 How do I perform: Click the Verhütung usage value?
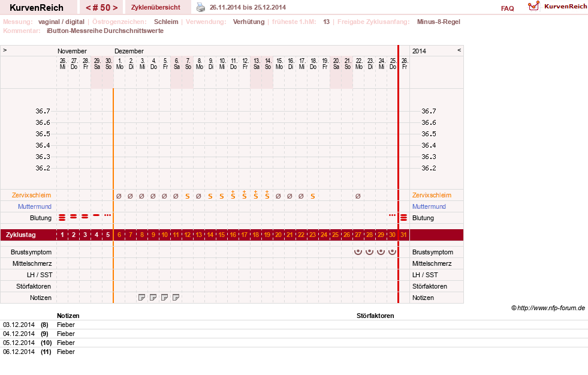[x=249, y=22]
